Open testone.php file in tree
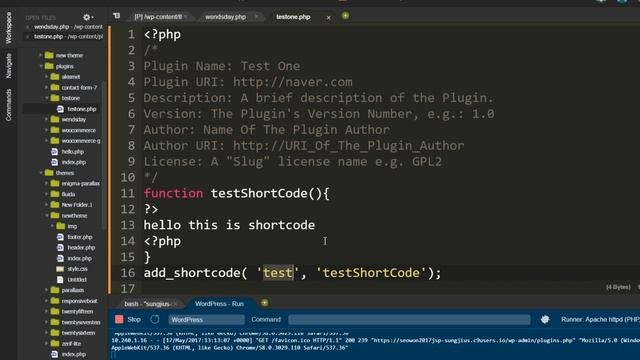640x360 pixels. pyautogui.click(x=82, y=109)
